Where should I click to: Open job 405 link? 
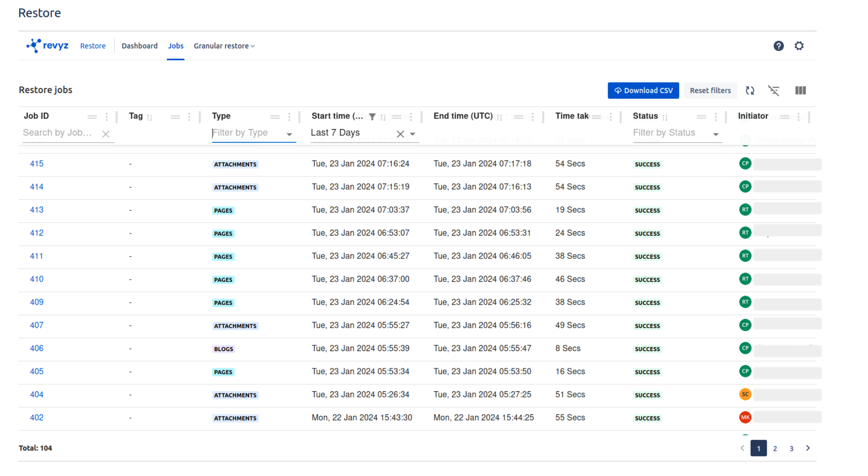(x=36, y=372)
